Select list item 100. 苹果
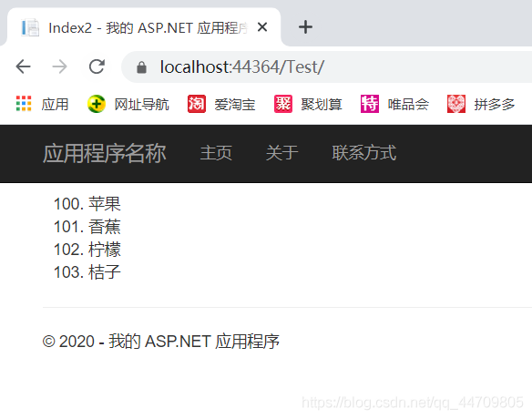532x419 pixels. 87,204
